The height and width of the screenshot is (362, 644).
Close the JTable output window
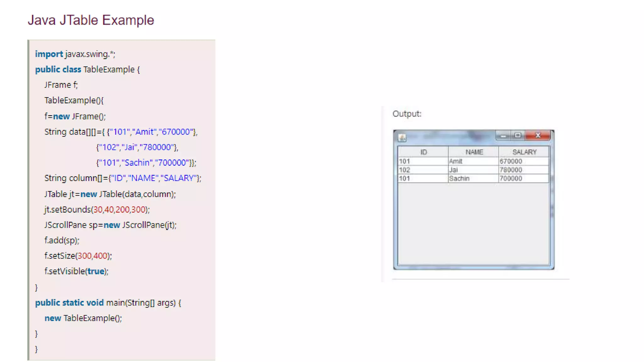(538, 135)
